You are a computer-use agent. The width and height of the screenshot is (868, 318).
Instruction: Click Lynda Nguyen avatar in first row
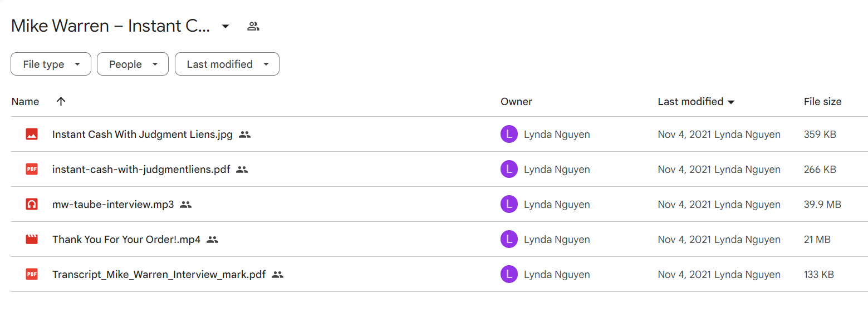pyautogui.click(x=509, y=134)
